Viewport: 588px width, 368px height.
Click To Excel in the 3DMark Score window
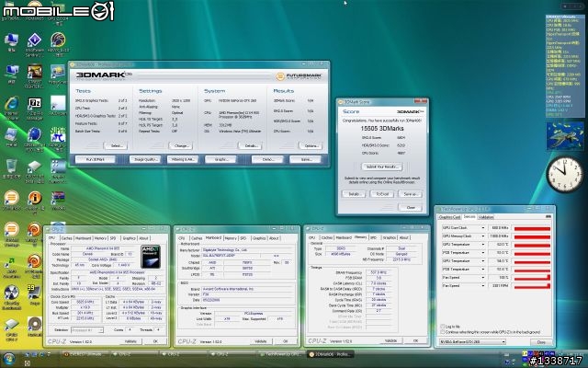(382, 194)
